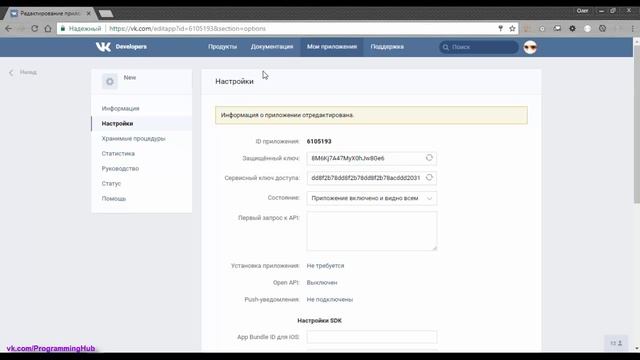Open a new browser tab
Image resolution: width=640 pixels, height=360 pixels.
tap(106, 14)
